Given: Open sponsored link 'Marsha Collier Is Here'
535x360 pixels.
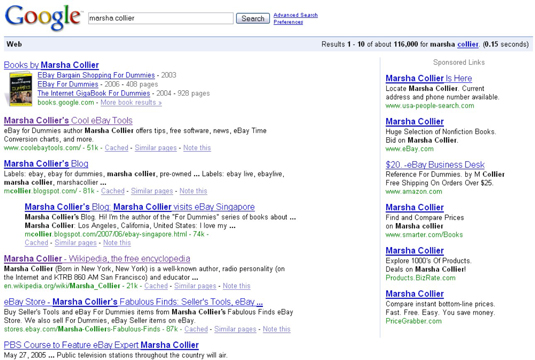Looking at the screenshot, I should [429, 78].
